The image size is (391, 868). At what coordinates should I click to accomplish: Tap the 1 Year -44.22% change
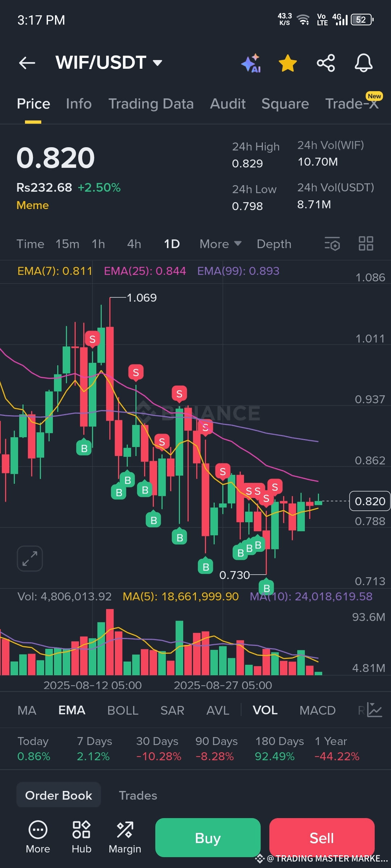[x=337, y=749]
